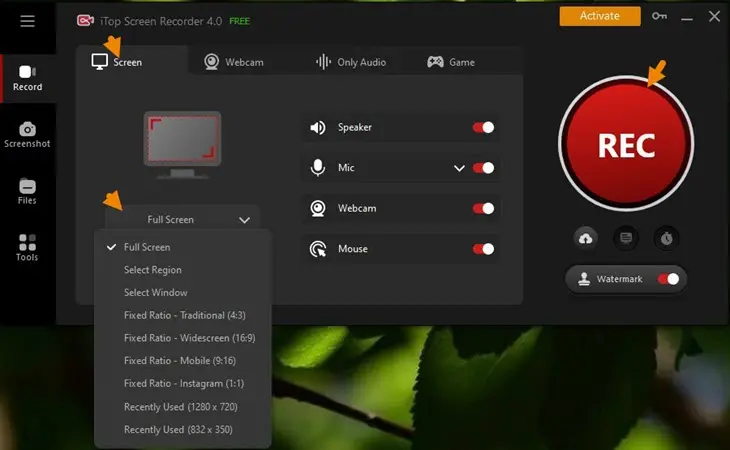Switch to the Only Audio tab
The image size is (730, 450).
tap(351, 62)
